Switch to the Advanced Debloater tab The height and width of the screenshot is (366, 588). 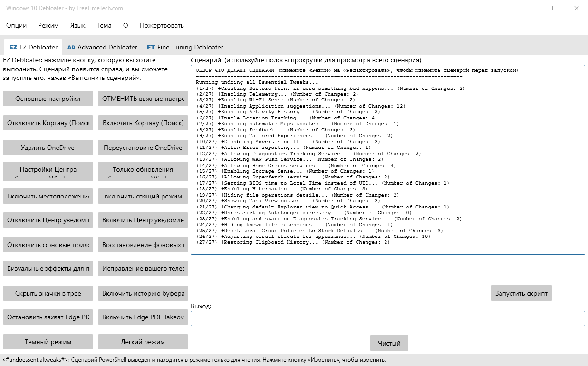pyautogui.click(x=102, y=47)
